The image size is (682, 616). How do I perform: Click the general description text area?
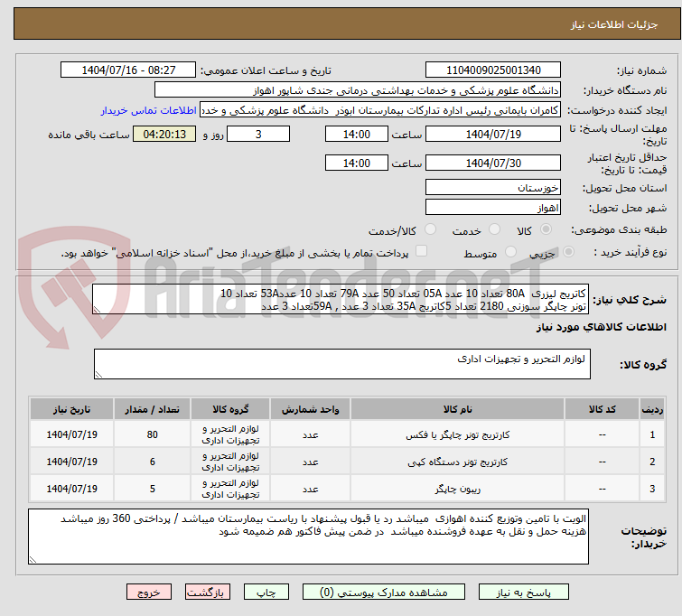pyautogui.click(x=341, y=299)
